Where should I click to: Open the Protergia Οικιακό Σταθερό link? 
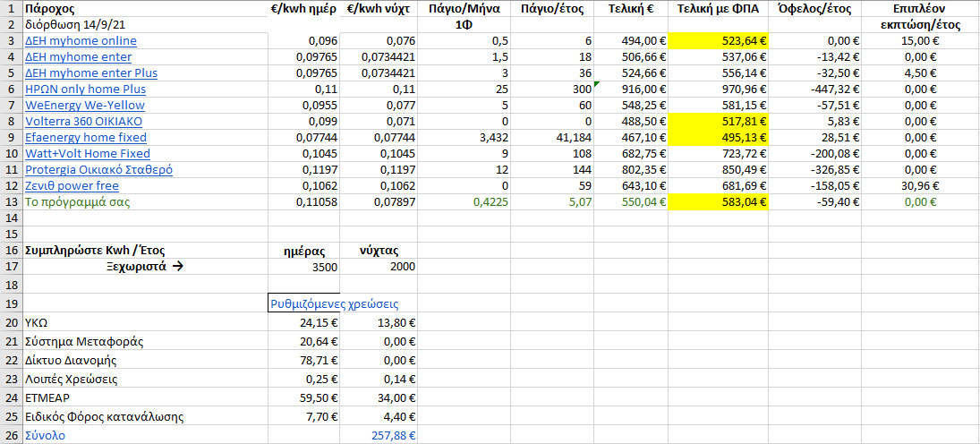pyautogui.click(x=99, y=169)
